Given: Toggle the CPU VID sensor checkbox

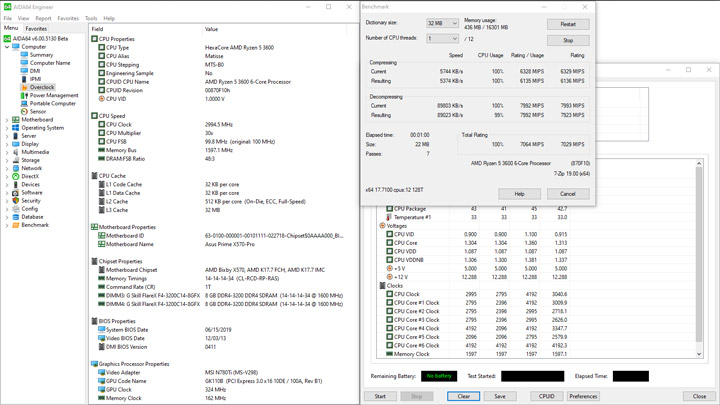Looking at the screenshot, I should pyautogui.click(x=389, y=234).
